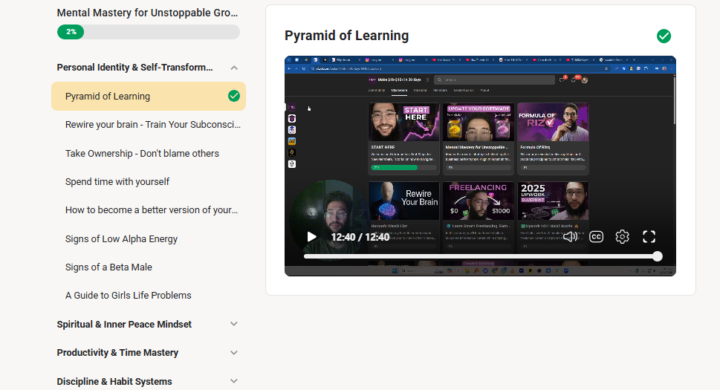Open A Guide to Girls Life Problems
The image size is (720, 390).
[128, 295]
